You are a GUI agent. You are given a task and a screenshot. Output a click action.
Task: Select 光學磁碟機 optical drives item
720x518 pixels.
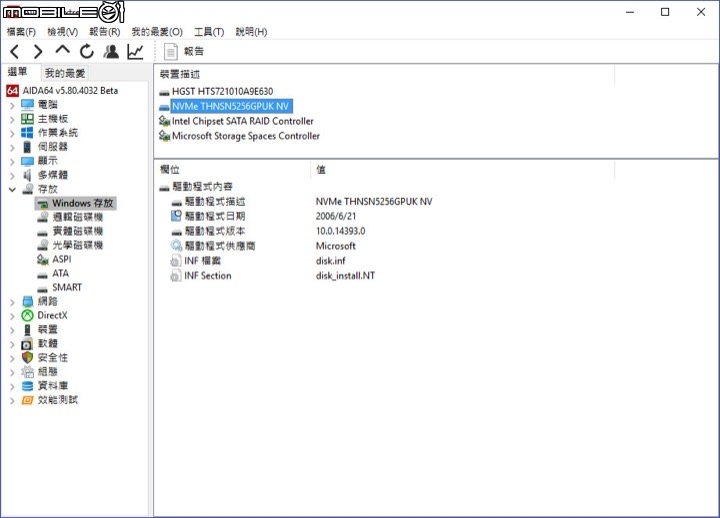click(78, 245)
